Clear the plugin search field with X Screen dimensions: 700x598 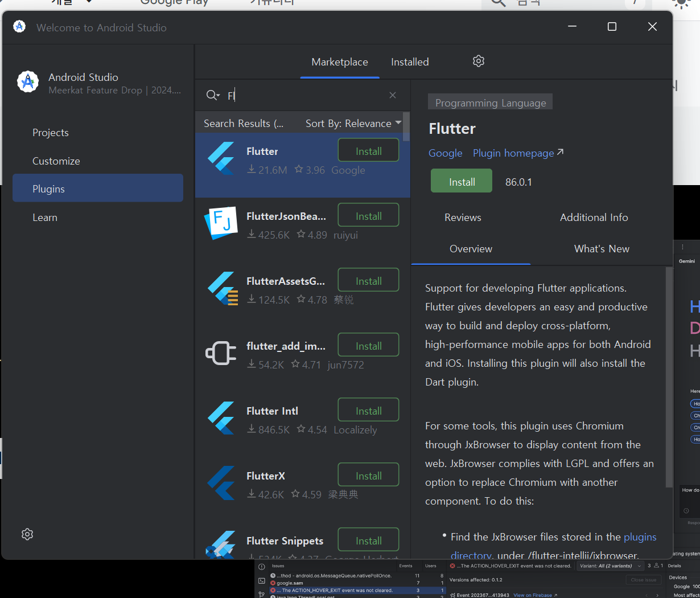[393, 95]
